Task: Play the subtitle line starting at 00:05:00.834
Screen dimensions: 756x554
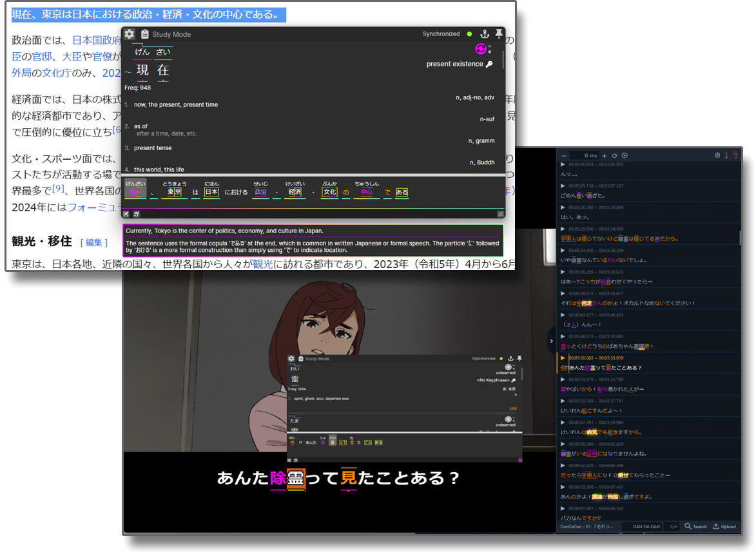Action: [x=562, y=164]
